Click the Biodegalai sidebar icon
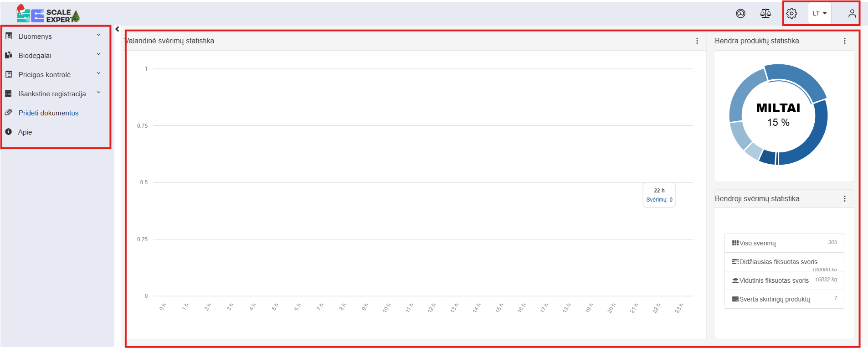The width and height of the screenshot is (868, 348). [x=8, y=55]
